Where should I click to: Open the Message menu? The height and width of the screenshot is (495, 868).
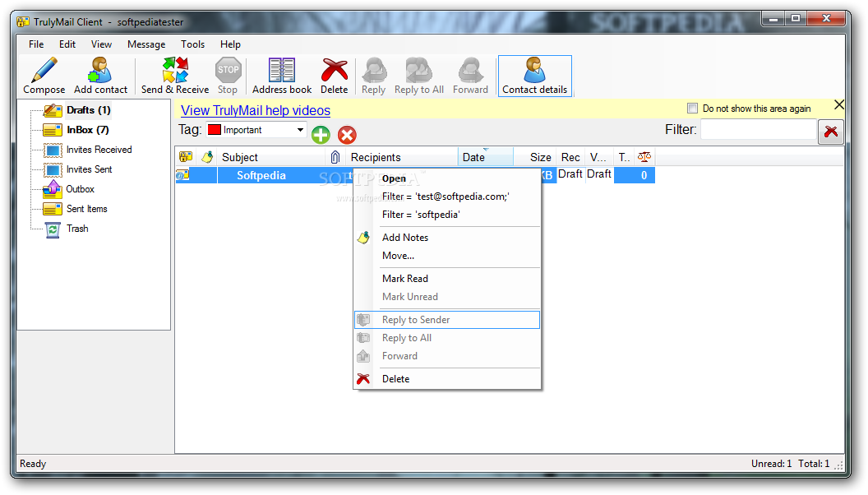click(x=146, y=44)
